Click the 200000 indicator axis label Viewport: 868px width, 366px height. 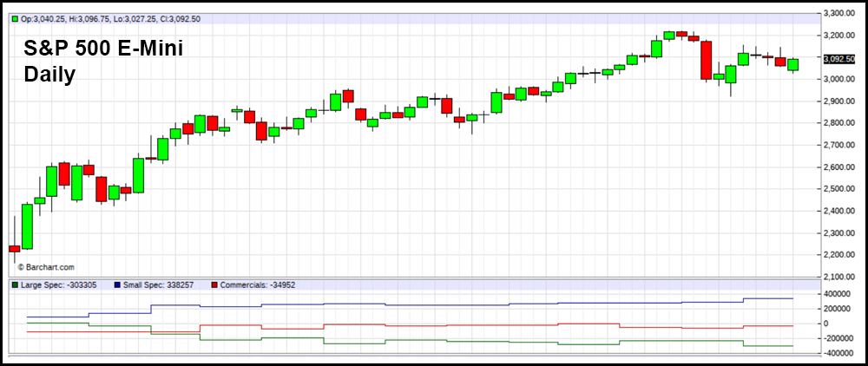click(835, 309)
